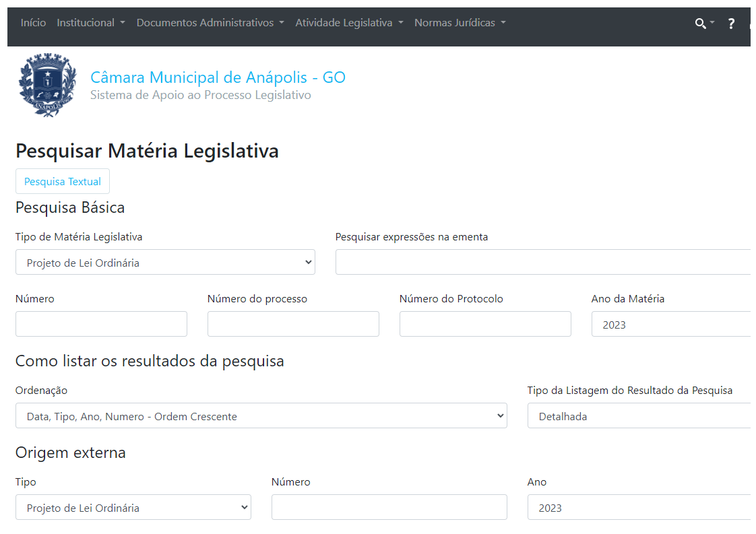This screenshot has width=756, height=534.
Task: Click the Anápolis coat of arms logo
Action: click(x=48, y=86)
